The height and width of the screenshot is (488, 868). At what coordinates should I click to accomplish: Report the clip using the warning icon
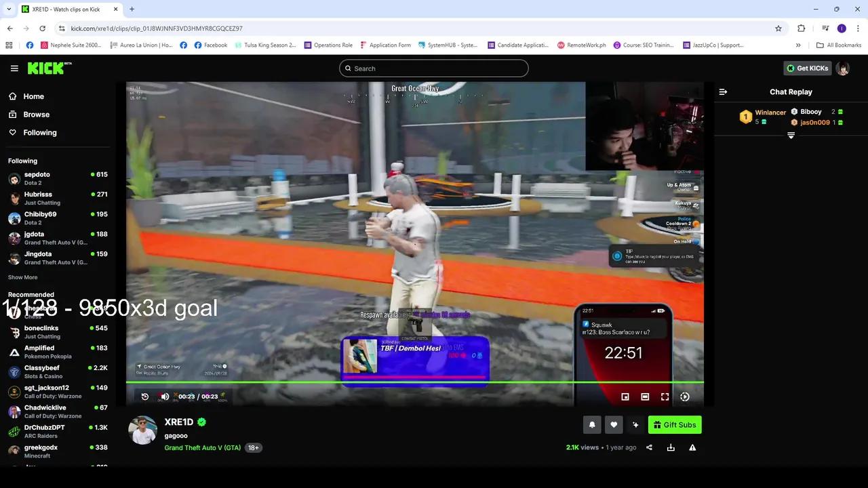tap(692, 447)
